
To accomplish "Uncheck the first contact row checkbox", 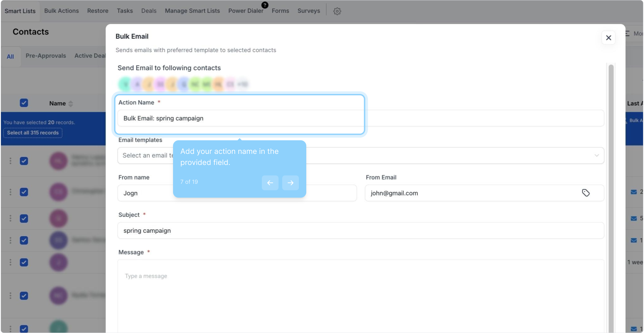I will [24, 161].
